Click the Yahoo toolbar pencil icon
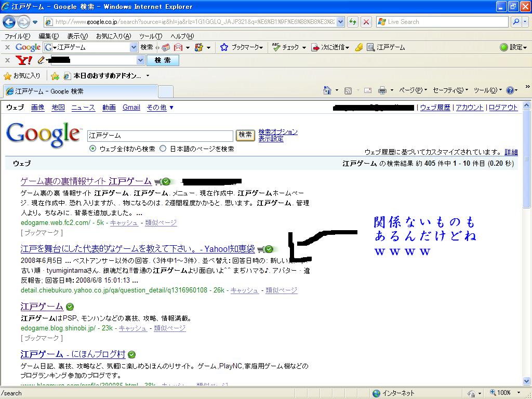 click(41, 60)
